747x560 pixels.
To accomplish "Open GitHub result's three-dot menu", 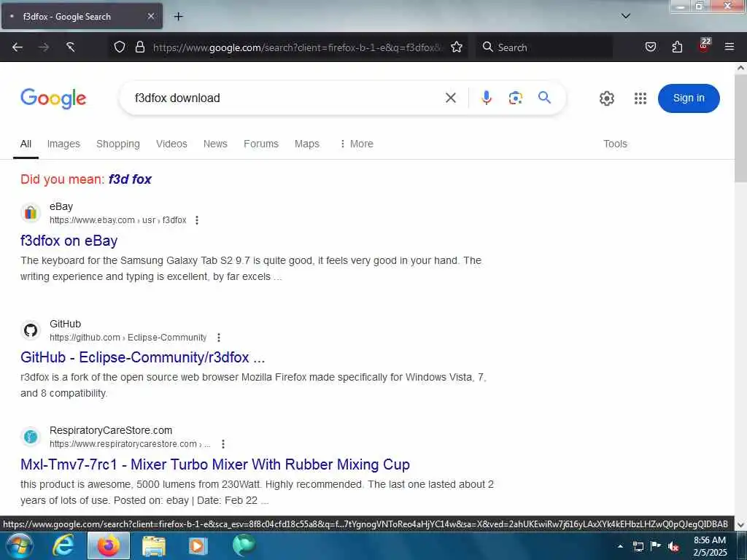I will [219, 337].
